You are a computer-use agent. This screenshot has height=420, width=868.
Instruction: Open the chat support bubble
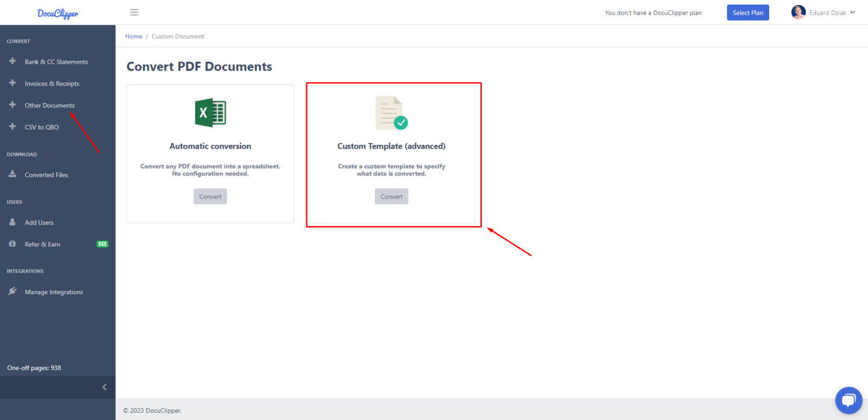pos(849,401)
